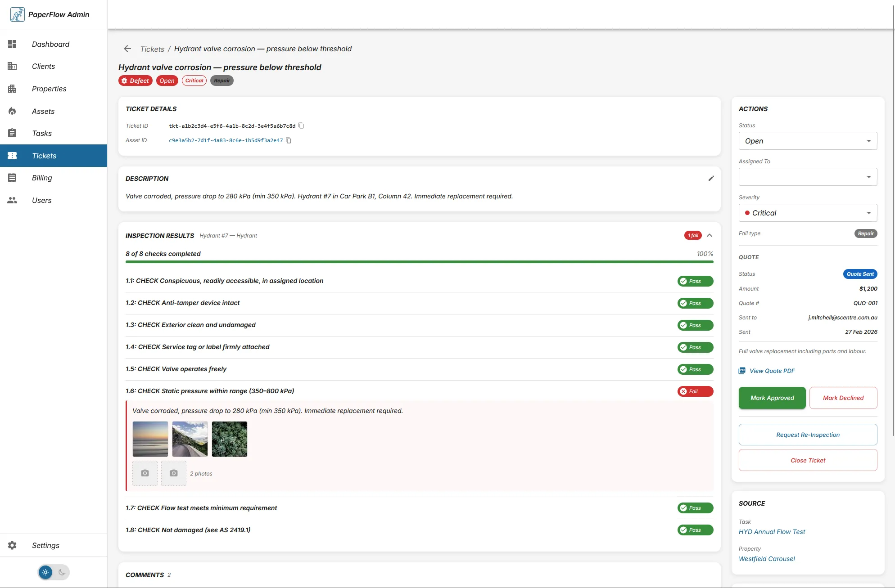The width and height of the screenshot is (895, 588).
Task: Mark the quote as Approved
Action: coord(772,398)
